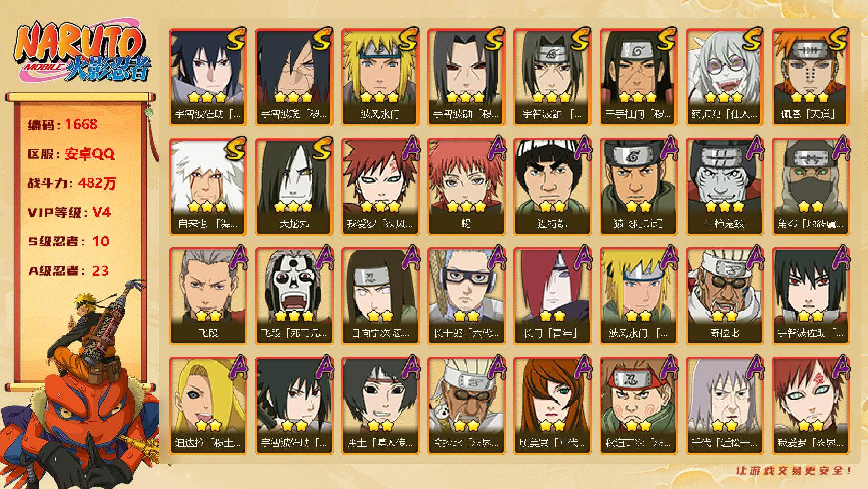Click the 佩恩「天道」character card
This screenshot has width=868, height=489.
click(810, 77)
